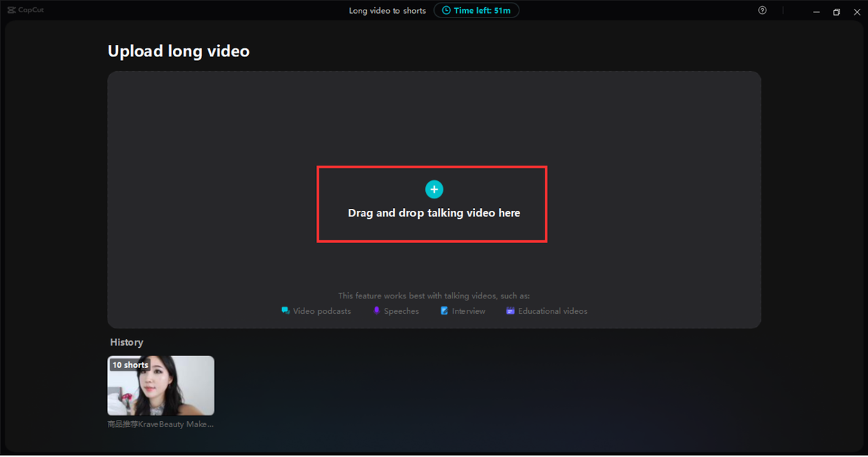The height and width of the screenshot is (457, 868).
Task: Click the Educational videos label
Action: point(553,311)
